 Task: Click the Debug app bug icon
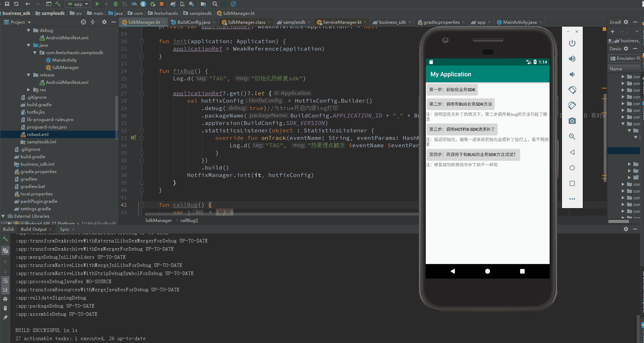point(115,4)
